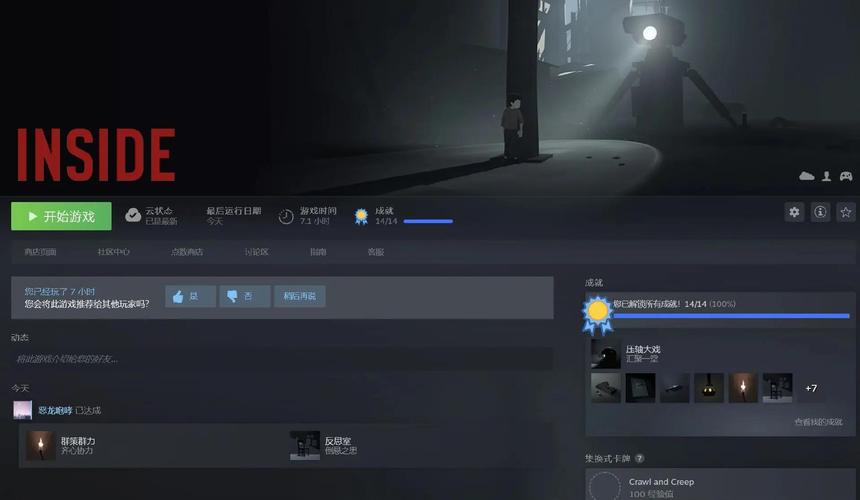
Task: Open the 商店页面 store page tab
Action: click(x=40, y=252)
